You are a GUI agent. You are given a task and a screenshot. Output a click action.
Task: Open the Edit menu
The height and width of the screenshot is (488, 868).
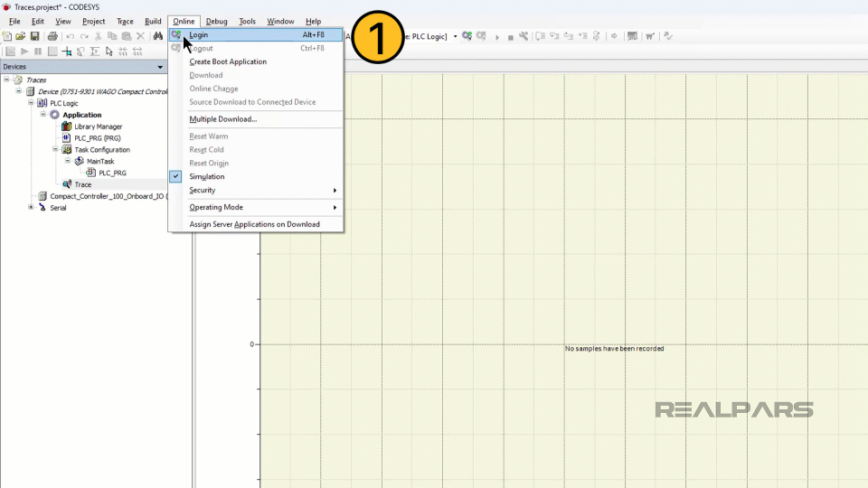pyautogui.click(x=38, y=21)
